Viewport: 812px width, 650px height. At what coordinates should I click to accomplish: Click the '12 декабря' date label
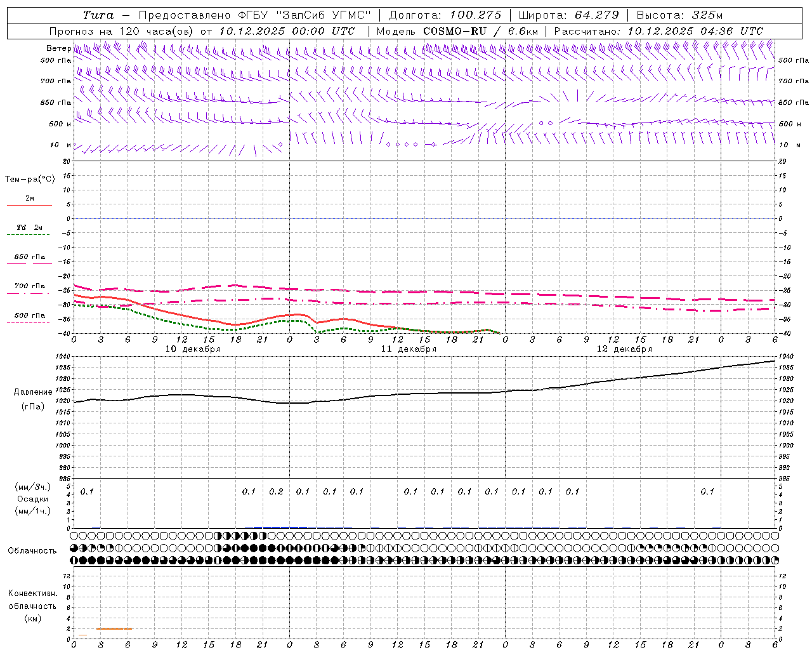coord(624,348)
